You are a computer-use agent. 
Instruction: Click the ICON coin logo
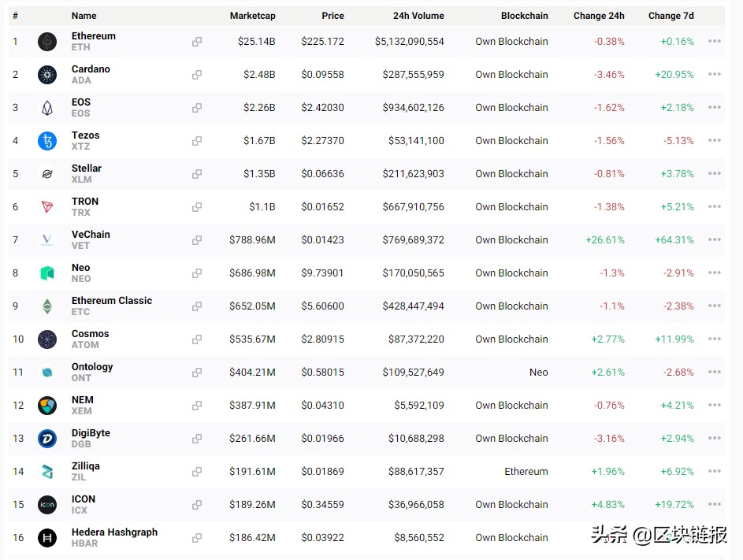47,505
